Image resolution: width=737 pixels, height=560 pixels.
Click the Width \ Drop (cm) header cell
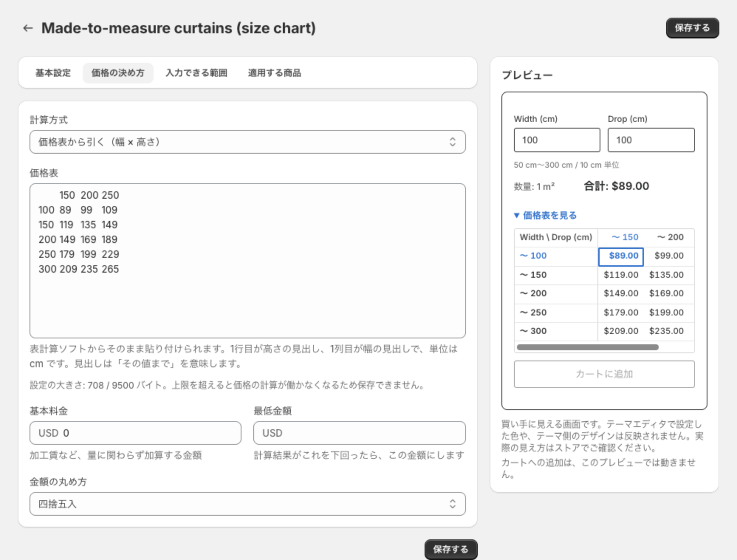[556, 237]
